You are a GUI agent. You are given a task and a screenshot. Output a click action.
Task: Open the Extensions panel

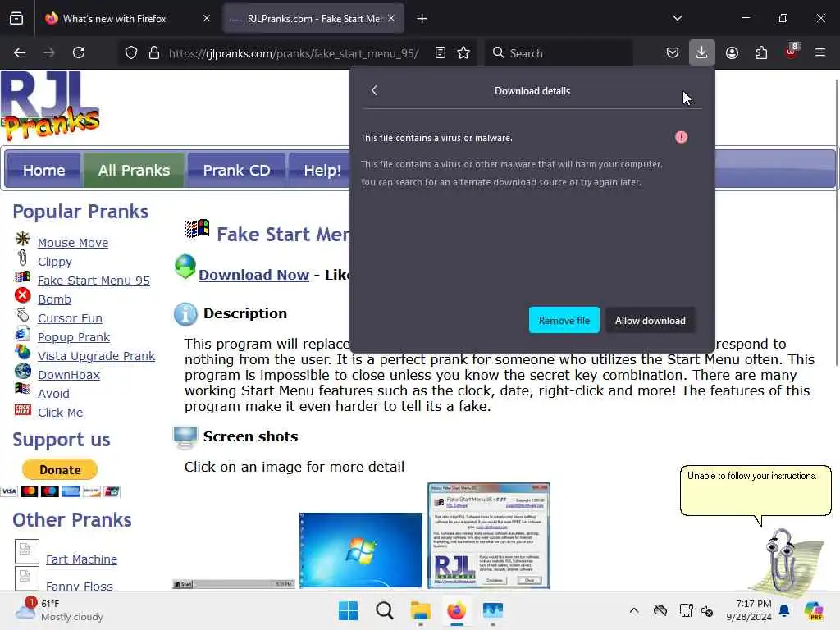761,52
